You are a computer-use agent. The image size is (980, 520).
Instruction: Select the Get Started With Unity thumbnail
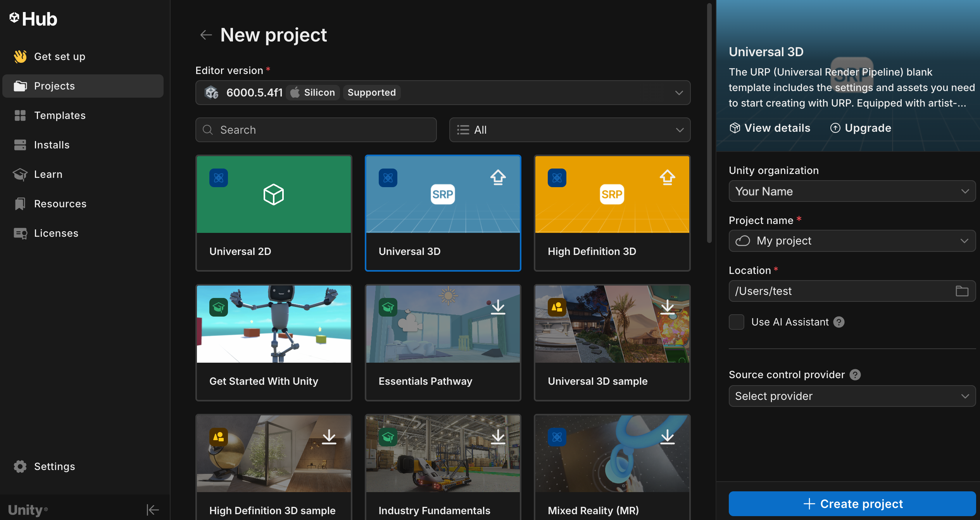click(x=274, y=324)
